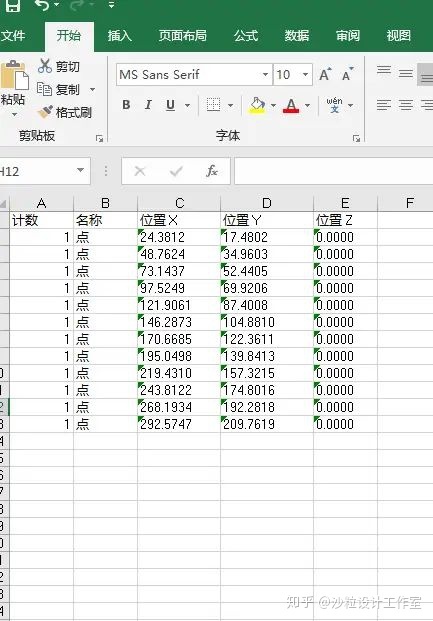This screenshot has height=621, width=433.
Task: Click the Undo arrow icon
Action: point(42,5)
